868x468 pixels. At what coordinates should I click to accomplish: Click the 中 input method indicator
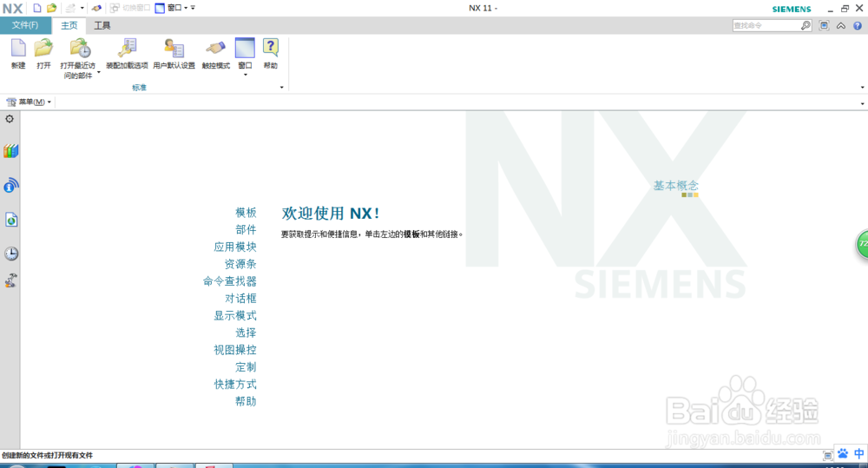tap(858, 453)
